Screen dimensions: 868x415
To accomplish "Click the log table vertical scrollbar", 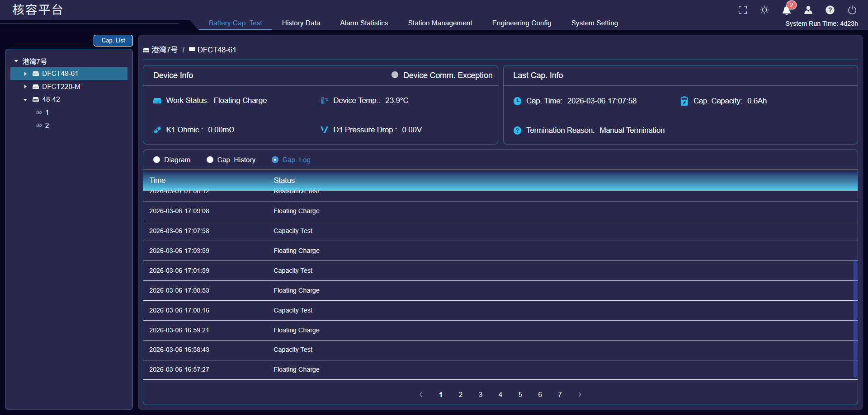I will [855, 318].
